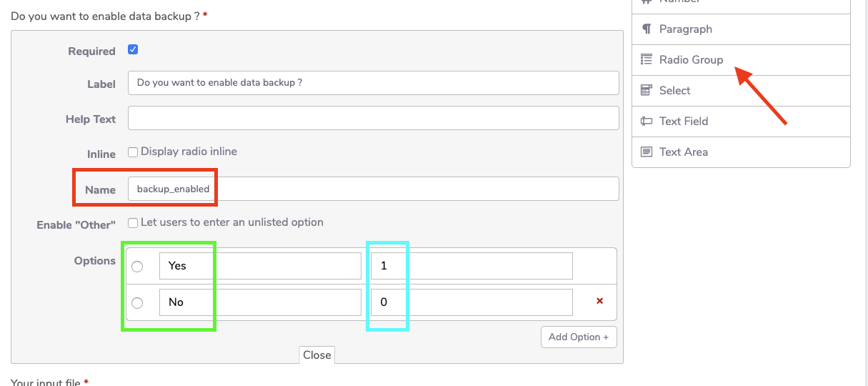Viewport: 868px width, 386px height.
Task: Click the Add Option + button
Action: tap(579, 337)
